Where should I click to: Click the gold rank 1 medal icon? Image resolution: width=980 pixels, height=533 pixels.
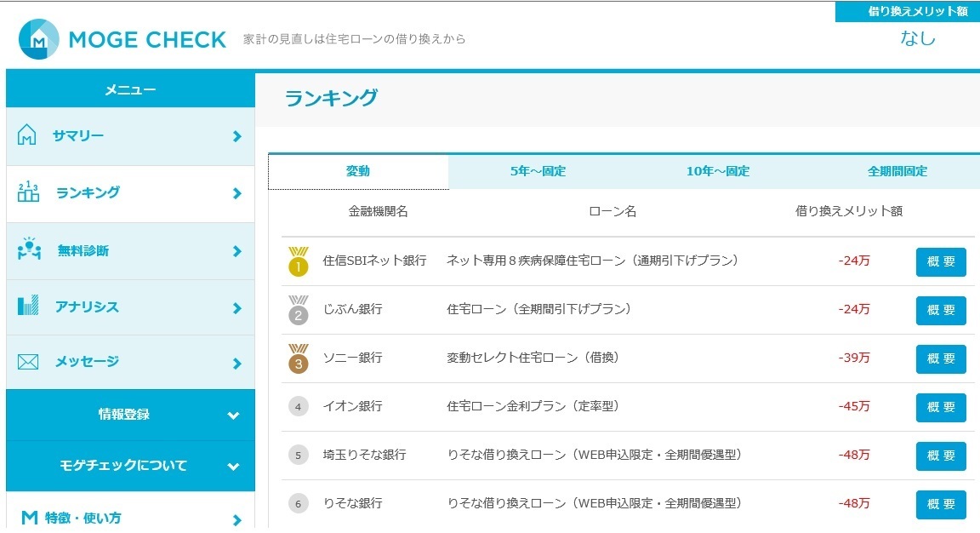pos(298,261)
